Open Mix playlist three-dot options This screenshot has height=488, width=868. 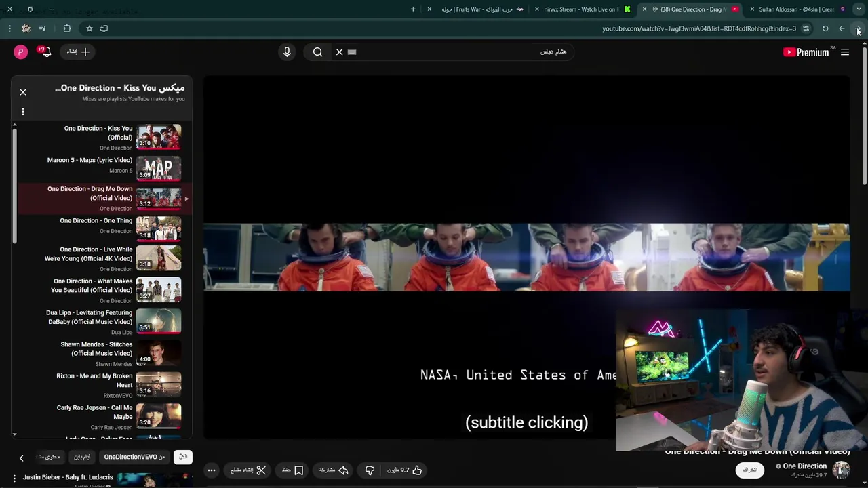coord(23,112)
